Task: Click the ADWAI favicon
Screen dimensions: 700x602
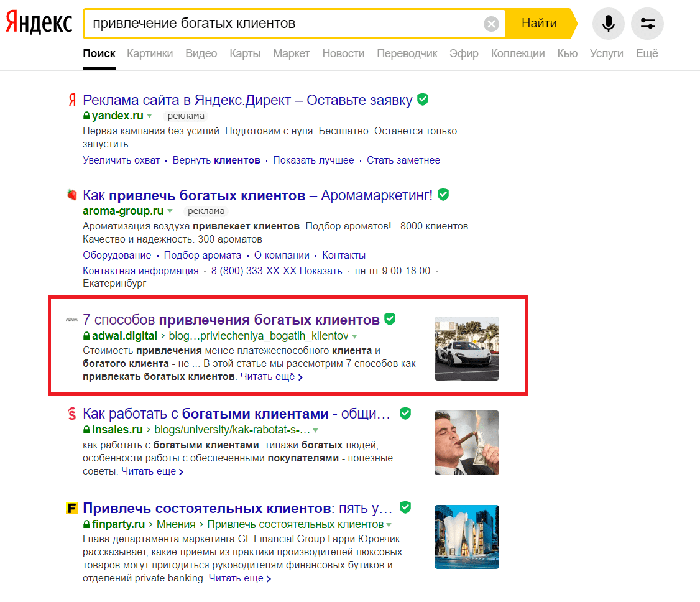Action: click(x=72, y=319)
